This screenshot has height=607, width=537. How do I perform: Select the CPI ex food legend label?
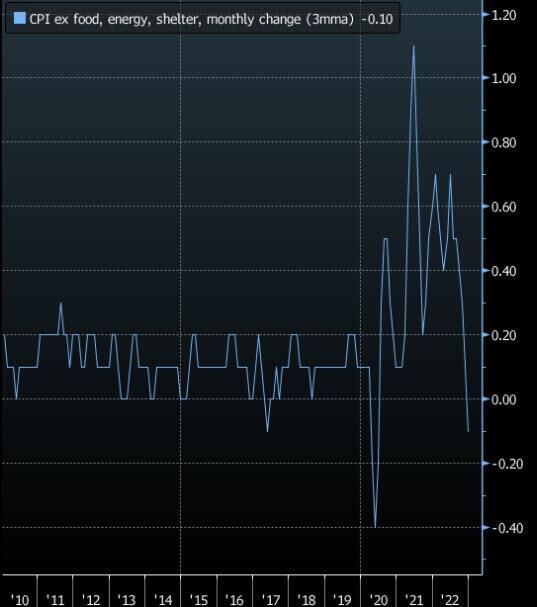click(192, 19)
